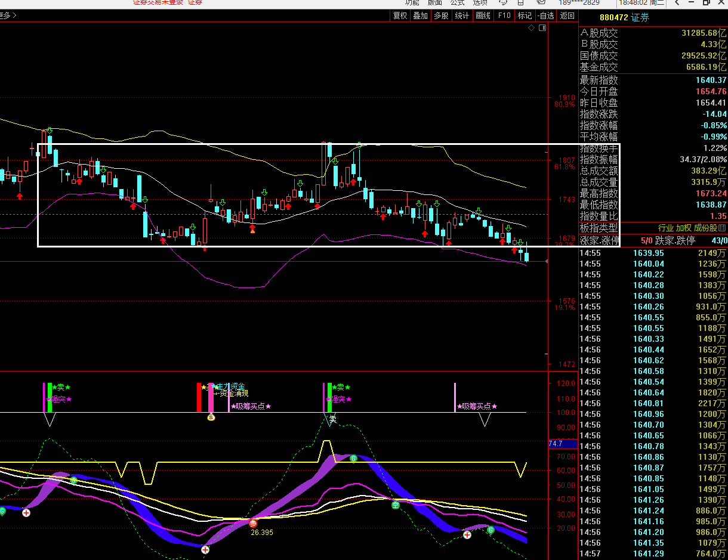
Task: Open the 版面 menu
Action: click(435, 3)
